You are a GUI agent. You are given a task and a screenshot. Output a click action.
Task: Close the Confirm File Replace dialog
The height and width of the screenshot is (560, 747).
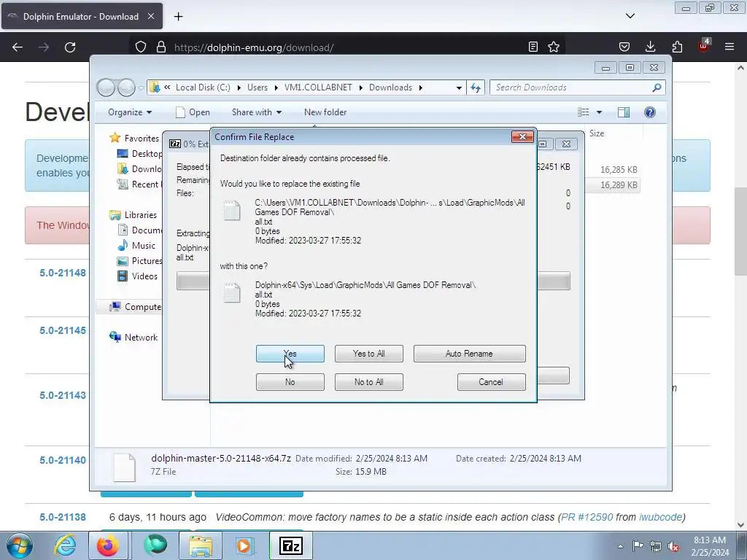tap(522, 136)
